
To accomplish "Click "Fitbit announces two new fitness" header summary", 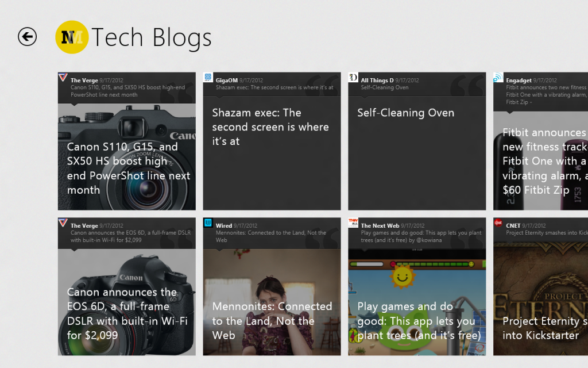I will 547,94.
